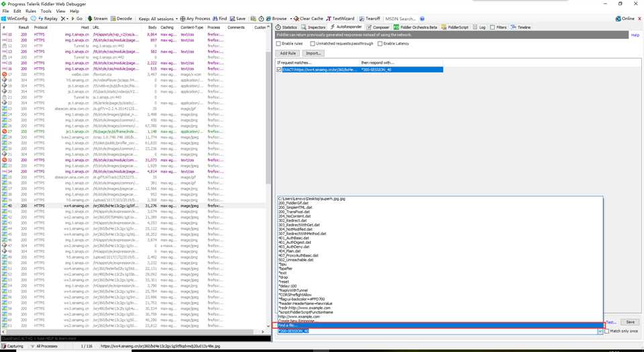Image resolution: width=644 pixels, height=352 pixels.
Task: Sort sessions by the Result column header
Action: 23,28
